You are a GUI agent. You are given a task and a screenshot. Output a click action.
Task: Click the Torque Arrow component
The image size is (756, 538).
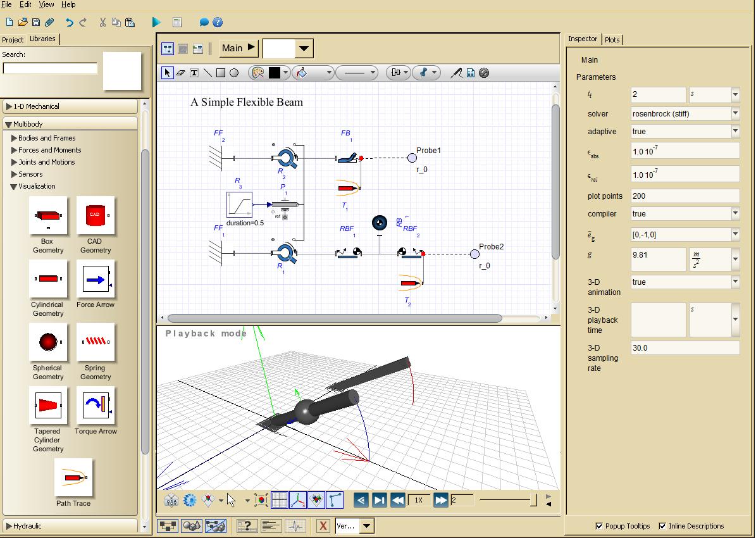click(96, 406)
